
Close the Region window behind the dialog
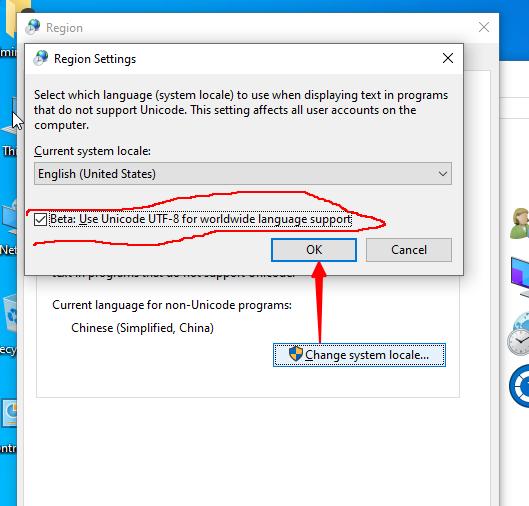click(484, 27)
